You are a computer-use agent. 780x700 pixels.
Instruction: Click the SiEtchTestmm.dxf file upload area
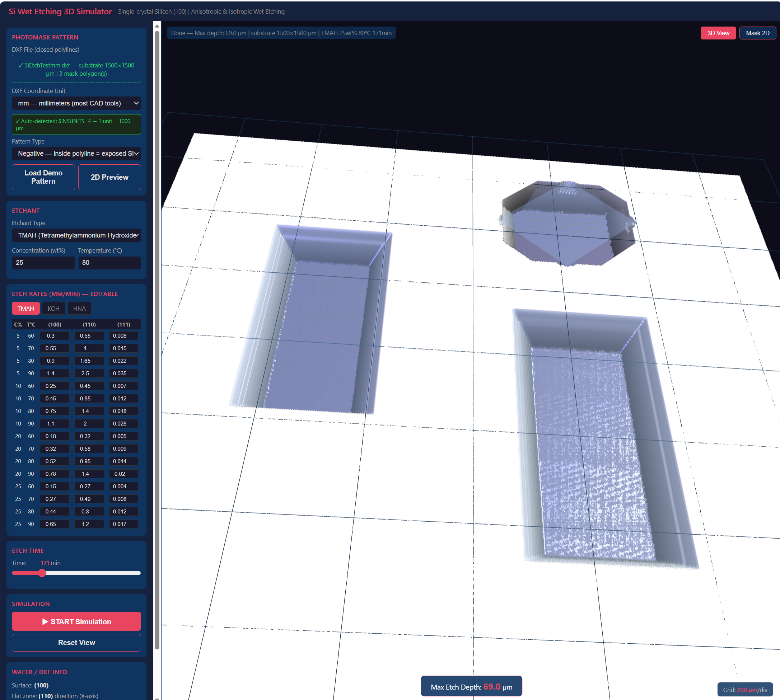tap(76, 69)
